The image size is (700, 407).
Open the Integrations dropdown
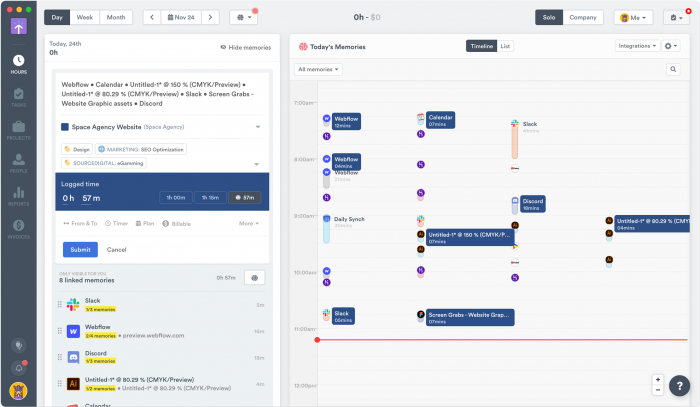(637, 46)
